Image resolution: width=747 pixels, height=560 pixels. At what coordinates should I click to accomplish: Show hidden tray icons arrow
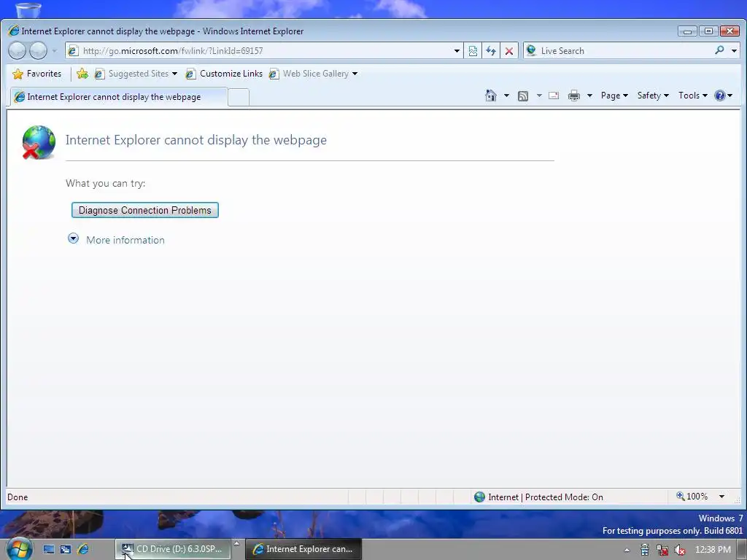click(x=627, y=550)
